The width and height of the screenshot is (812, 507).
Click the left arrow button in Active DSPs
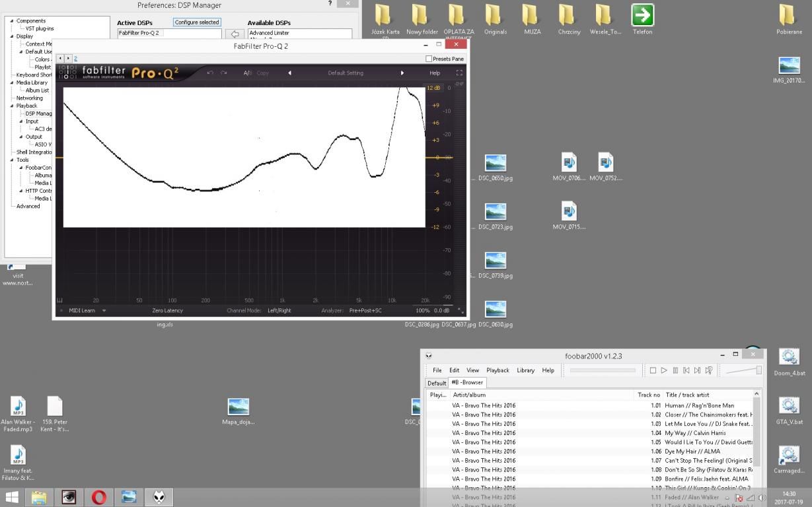pyautogui.click(x=235, y=34)
